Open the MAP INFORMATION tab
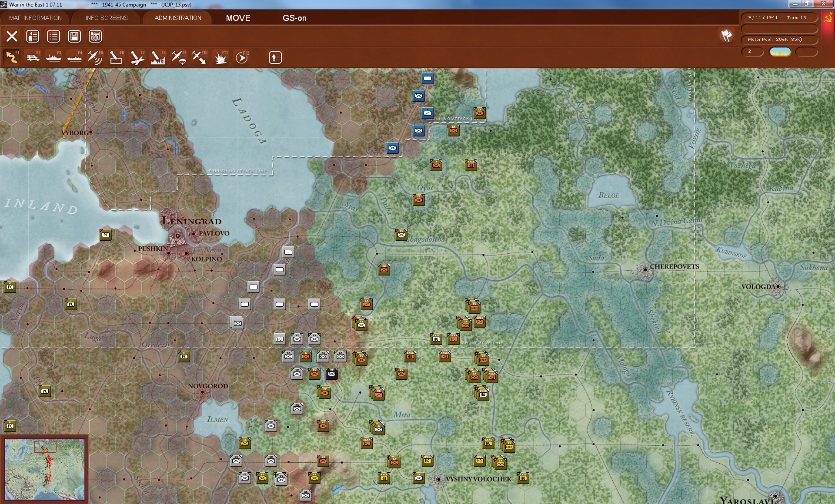Viewport: 835px width, 504px height. tap(35, 18)
